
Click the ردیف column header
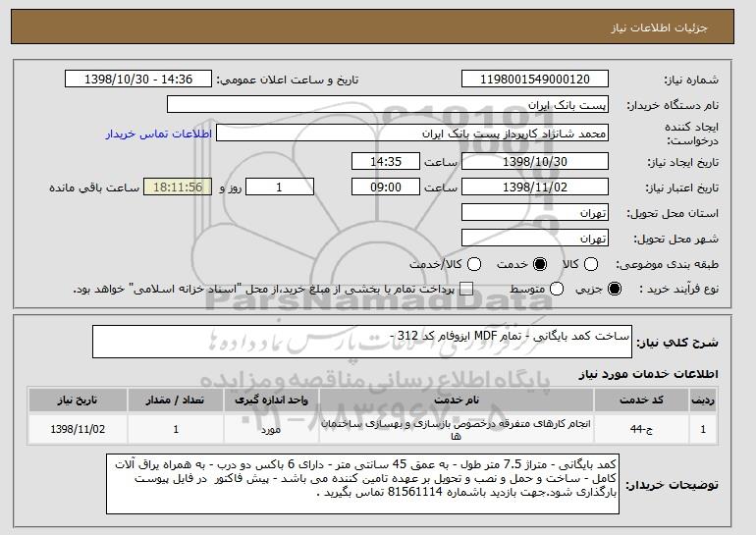pos(703,401)
